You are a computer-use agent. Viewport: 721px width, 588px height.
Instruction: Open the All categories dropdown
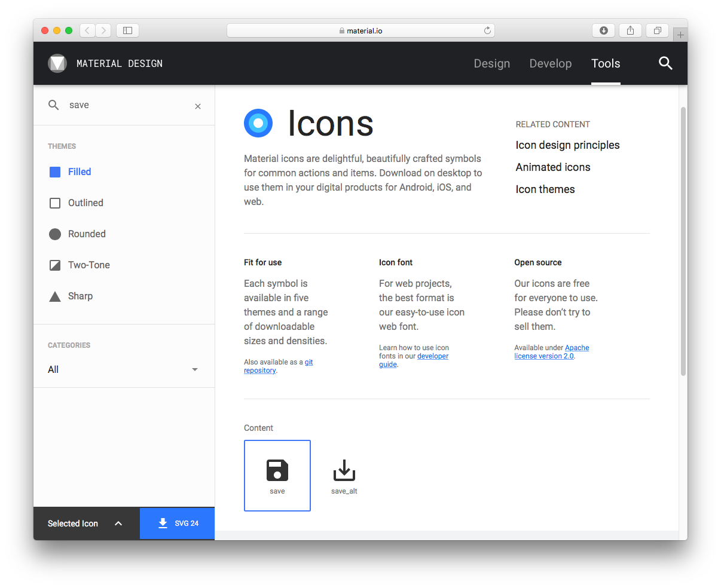[x=123, y=369]
